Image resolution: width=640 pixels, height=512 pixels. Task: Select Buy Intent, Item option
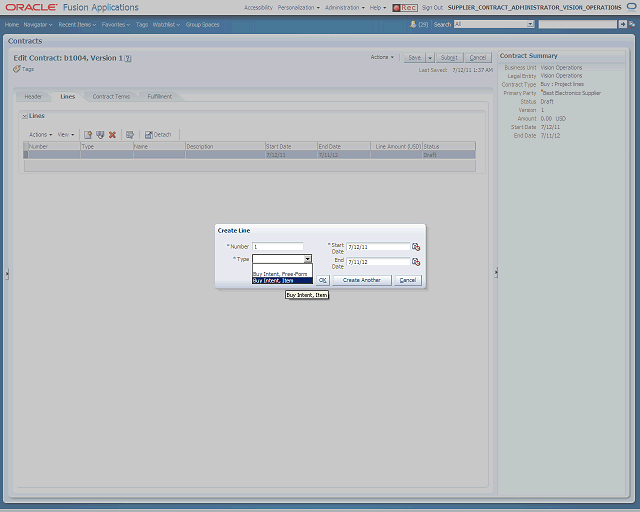tap(282, 280)
